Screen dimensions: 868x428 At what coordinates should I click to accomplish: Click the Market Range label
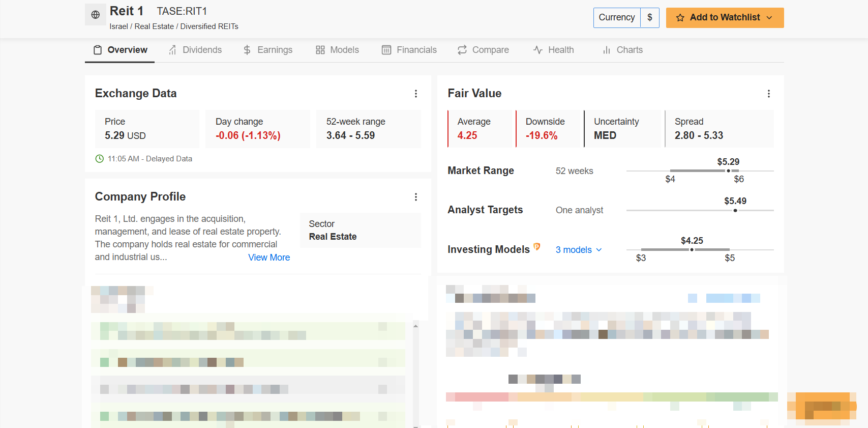(x=481, y=170)
